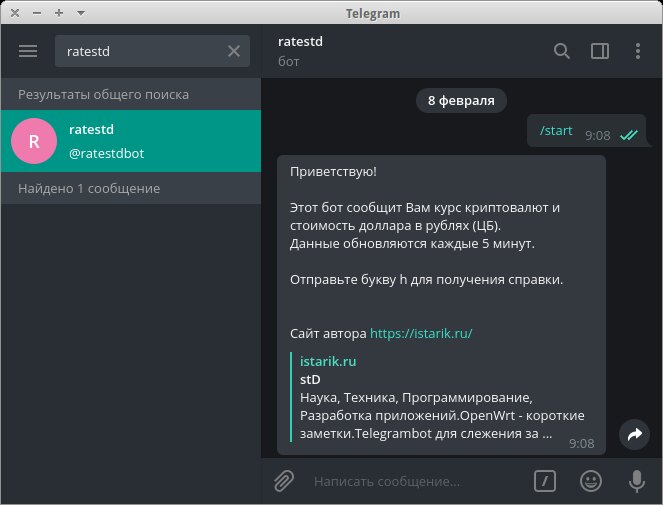Attach a file with the paperclip icon

pos(284,481)
